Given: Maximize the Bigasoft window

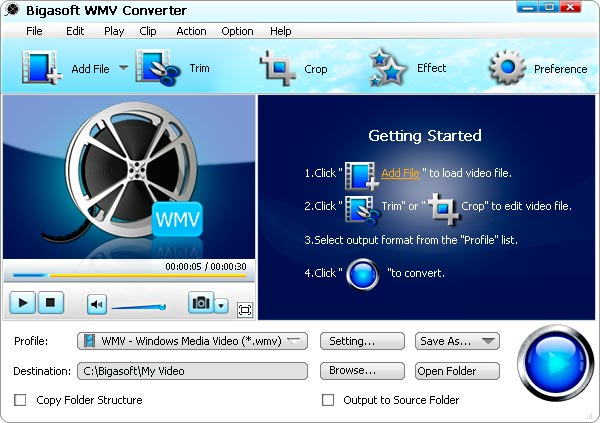Looking at the screenshot, I should point(549,7).
